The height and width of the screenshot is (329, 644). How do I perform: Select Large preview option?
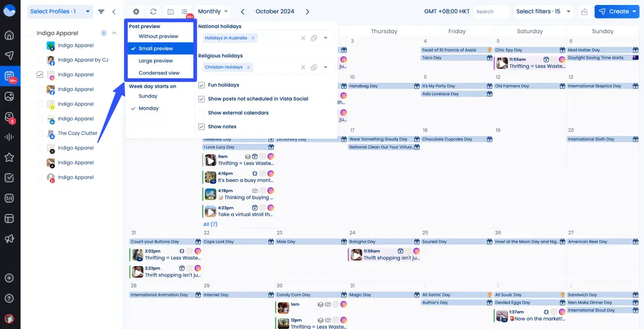click(x=155, y=61)
